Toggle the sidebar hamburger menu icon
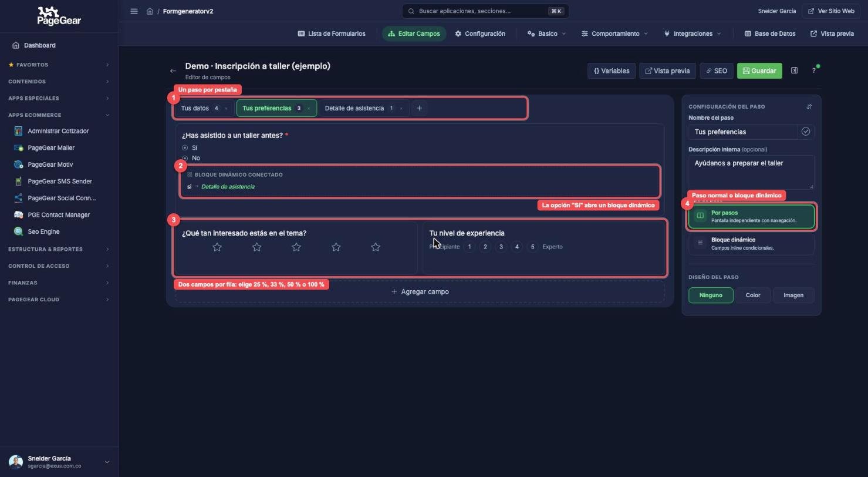 134,11
